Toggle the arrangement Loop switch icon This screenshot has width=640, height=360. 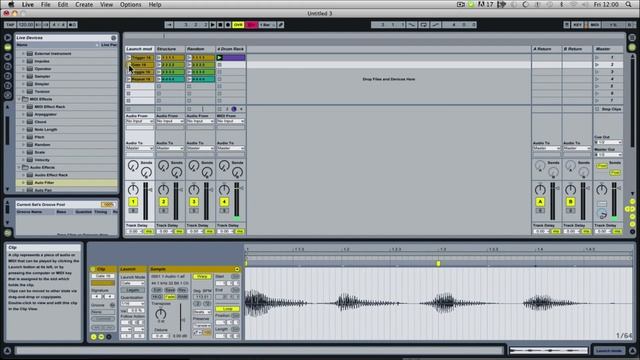click(x=424, y=25)
